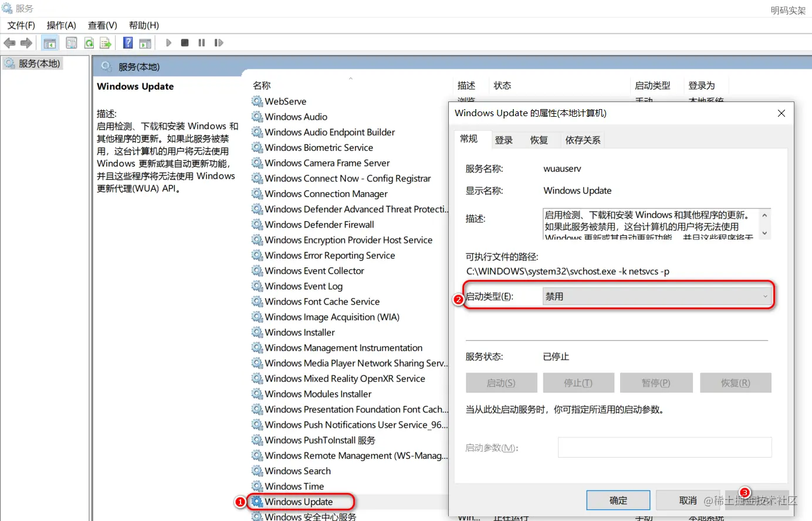
Task: Select Windows Mixed Reality OpenXR Service row
Action: (345, 378)
